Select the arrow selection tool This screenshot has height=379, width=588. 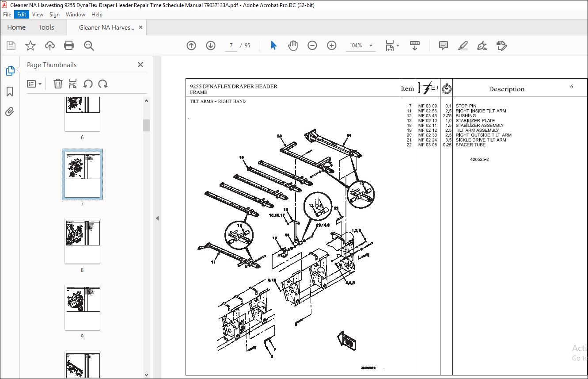click(x=273, y=46)
